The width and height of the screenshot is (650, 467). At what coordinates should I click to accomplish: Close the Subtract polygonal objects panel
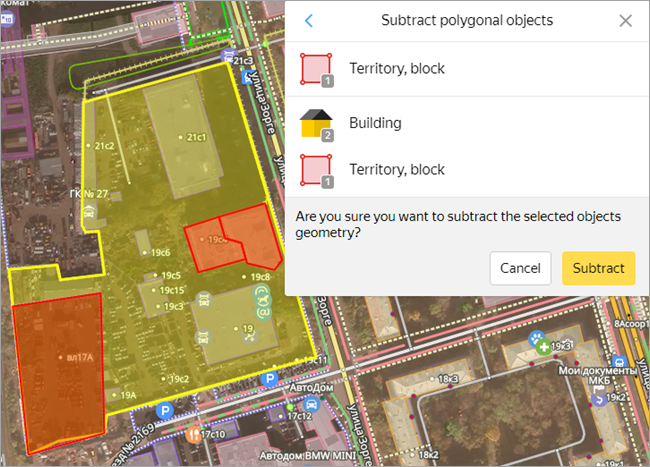click(x=626, y=21)
